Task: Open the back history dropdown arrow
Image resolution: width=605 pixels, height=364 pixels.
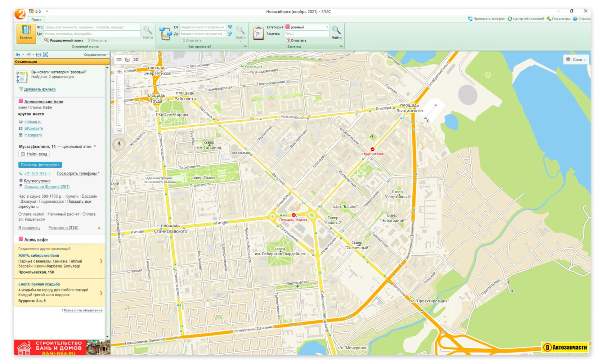Action: [x=23, y=55]
